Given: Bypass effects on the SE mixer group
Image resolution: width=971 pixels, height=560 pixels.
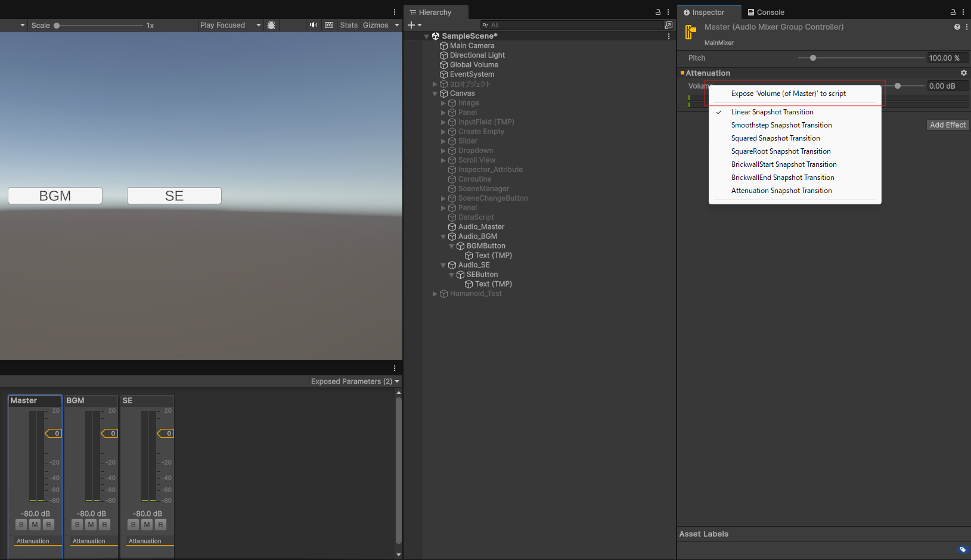Looking at the screenshot, I should click(x=160, y=524).
